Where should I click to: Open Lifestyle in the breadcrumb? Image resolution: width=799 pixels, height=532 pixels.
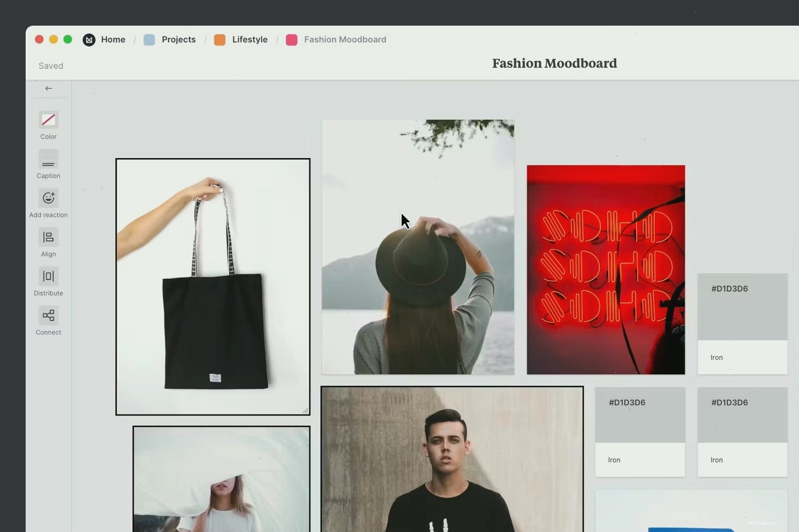250,40
